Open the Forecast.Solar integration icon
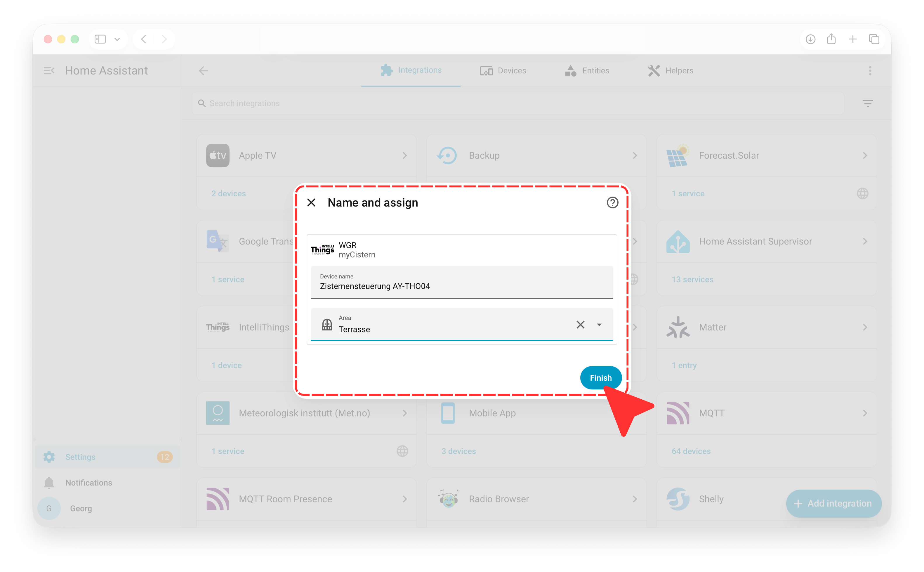Screen dimensions: 924x572 [678, 155]
